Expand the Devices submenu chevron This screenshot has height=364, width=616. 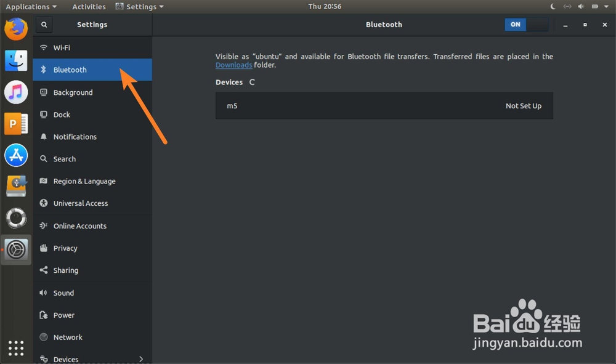click(x=141, y=358)
